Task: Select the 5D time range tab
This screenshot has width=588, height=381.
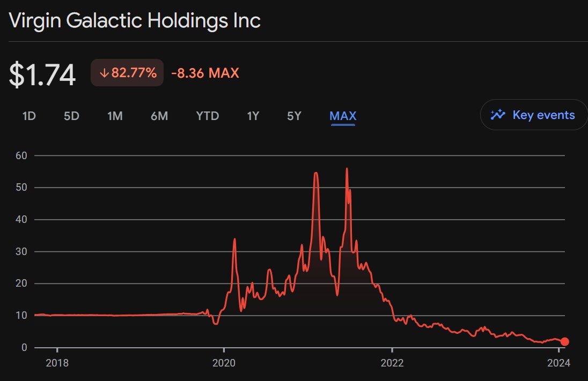Action: pyautogui.click(x=71, y=115)
